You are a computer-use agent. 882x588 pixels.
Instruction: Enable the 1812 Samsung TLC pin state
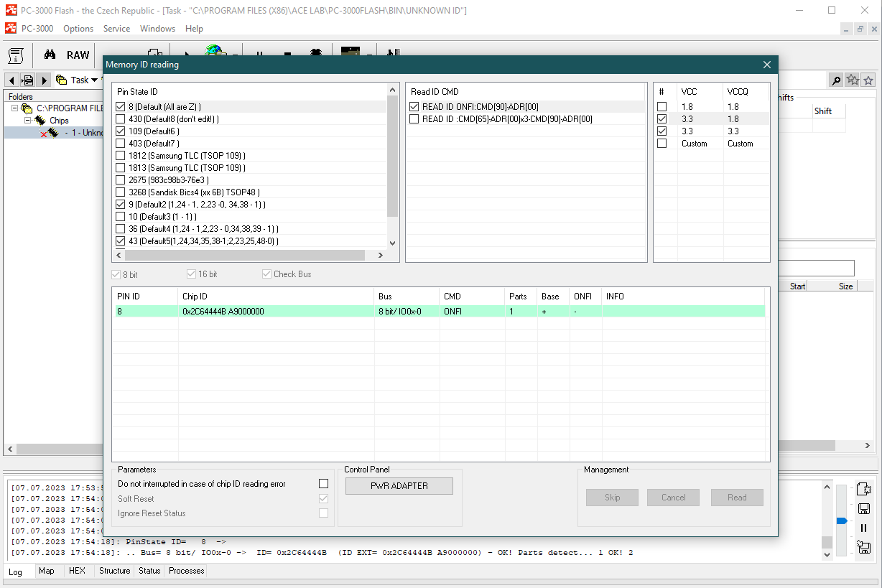[121, 156]
